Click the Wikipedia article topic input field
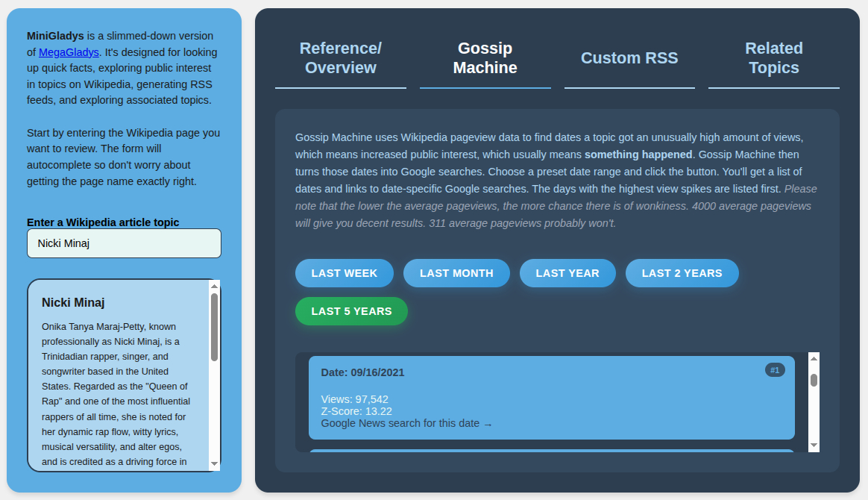This screenshot has width=868, height=500. (x=124, y=243)
